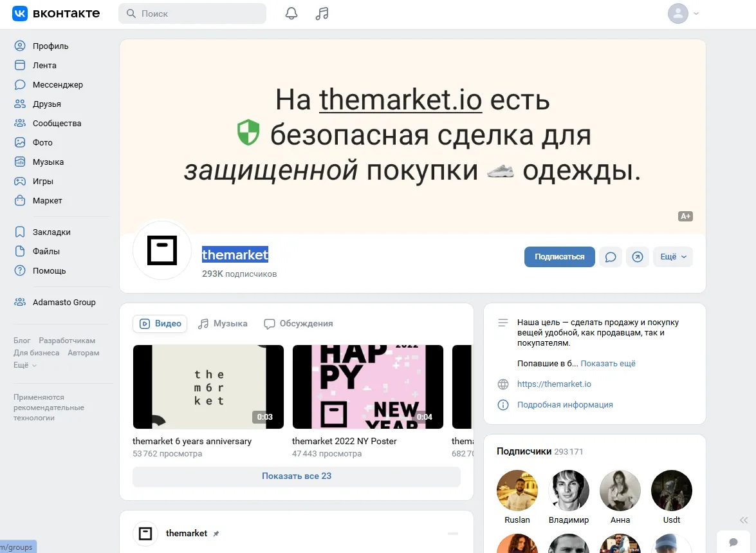Open the Ещё dropdown near Подписаться
The height and width of the screenshot is (553, 756).
(x=673, y=257)
